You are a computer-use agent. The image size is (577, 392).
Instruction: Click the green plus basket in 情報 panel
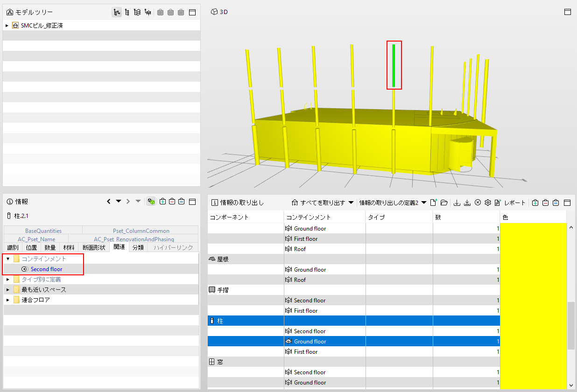[162, 202]
